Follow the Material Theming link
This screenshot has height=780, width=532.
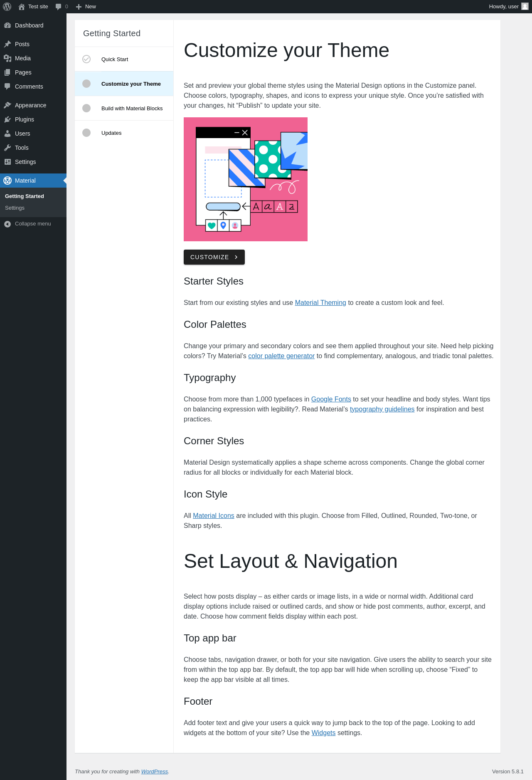(x=320, y=303)
